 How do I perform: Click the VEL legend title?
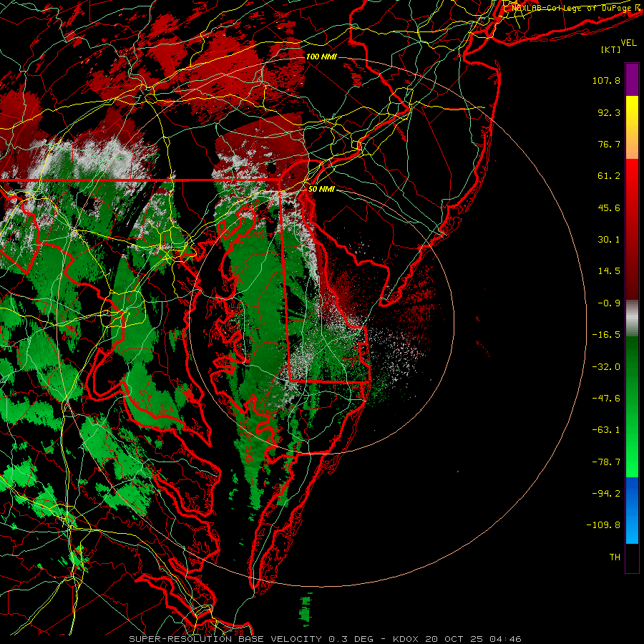click(628, 43)
